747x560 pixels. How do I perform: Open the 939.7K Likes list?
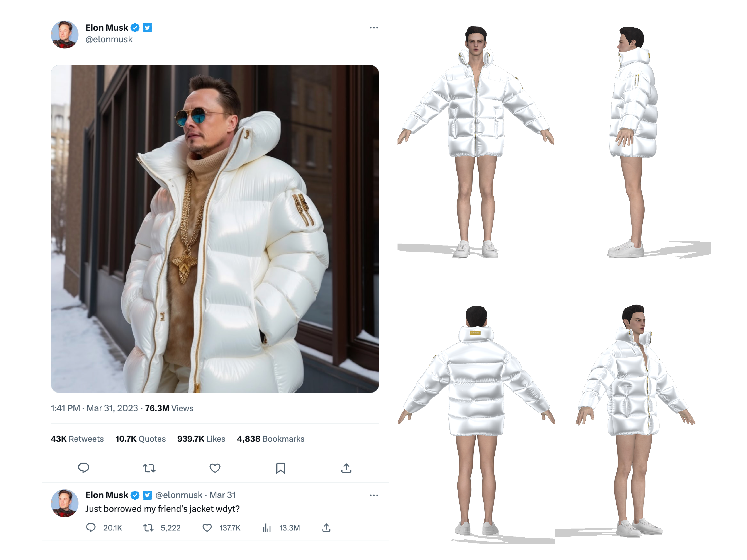pos(201,439)
